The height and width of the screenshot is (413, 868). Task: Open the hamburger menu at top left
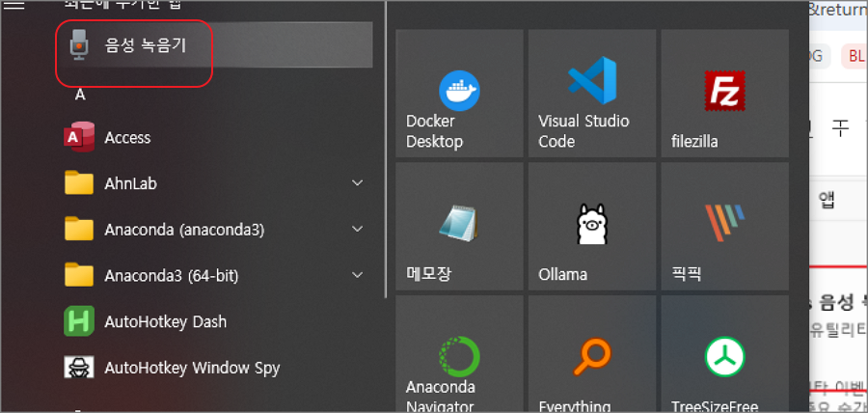(x=14, y=5)
